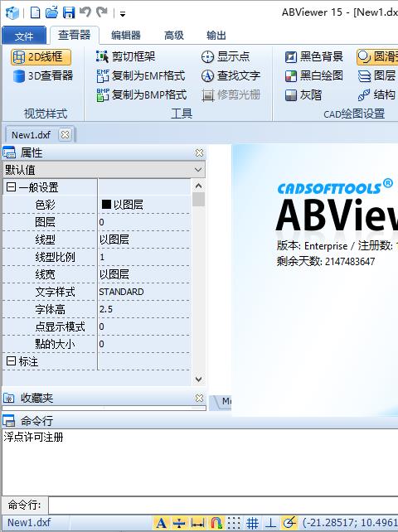398x532 pixels.
Task: Open the 图层 layers dialog
Action: (x=377, y=75)
